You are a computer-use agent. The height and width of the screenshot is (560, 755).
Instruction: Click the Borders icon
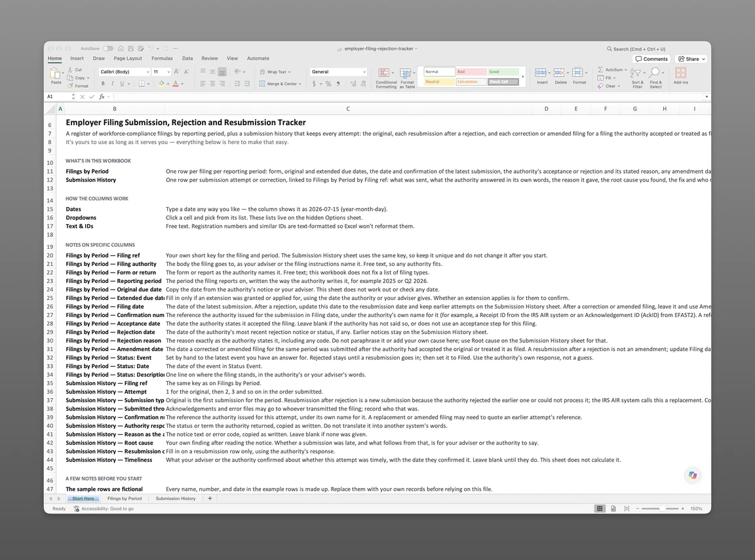pos(142,84)
